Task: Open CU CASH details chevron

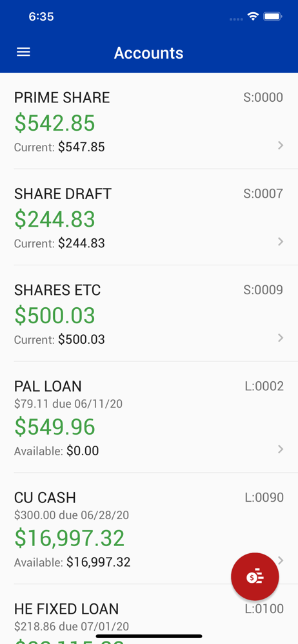Action: (x=281, y=560)
